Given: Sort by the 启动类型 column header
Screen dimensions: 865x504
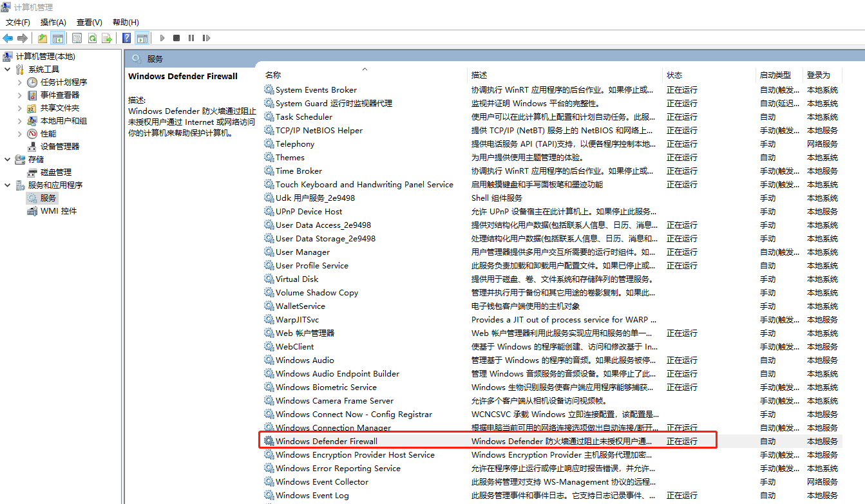Looking at the screenshot, I should coord(781,75).
